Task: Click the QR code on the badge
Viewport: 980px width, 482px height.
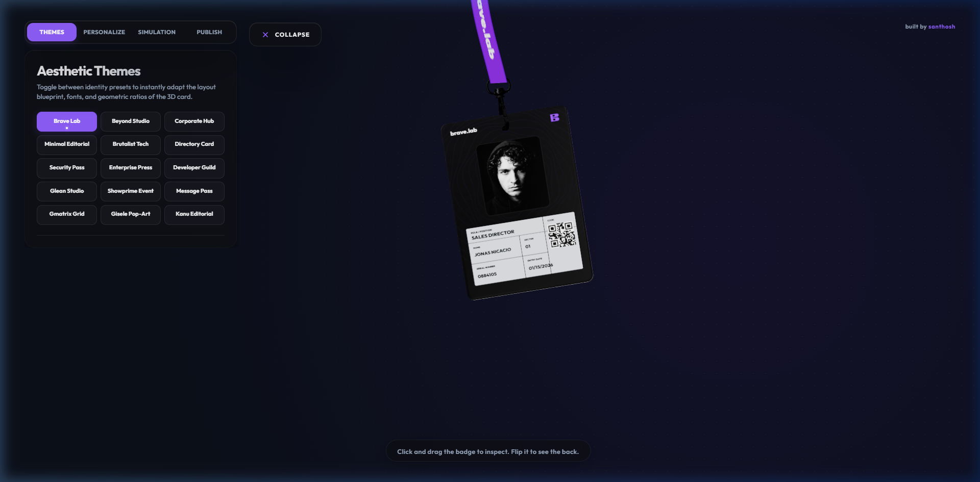Action: 561,234
